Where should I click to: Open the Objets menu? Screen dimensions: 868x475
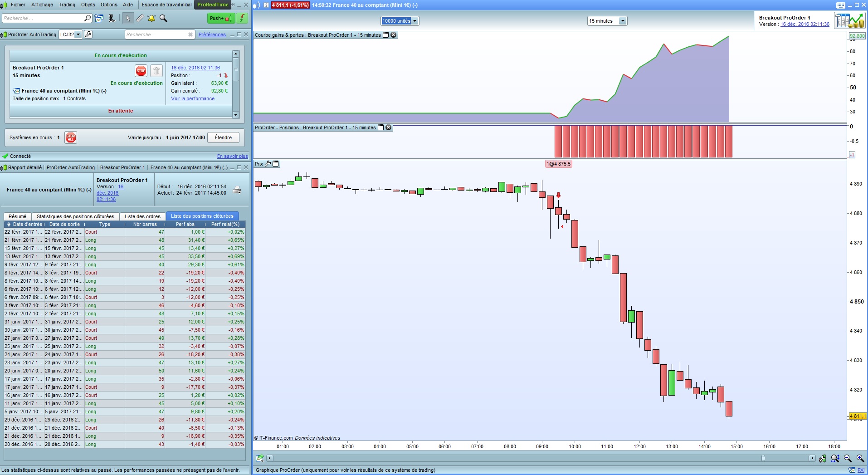(88, 5)
